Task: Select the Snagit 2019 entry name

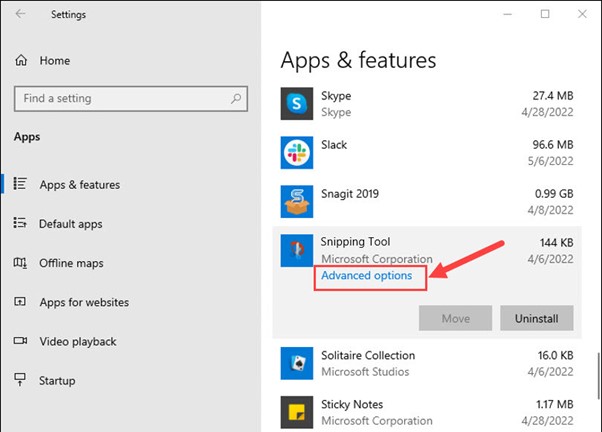Action: pyautogui.click(x=350, y=194)
